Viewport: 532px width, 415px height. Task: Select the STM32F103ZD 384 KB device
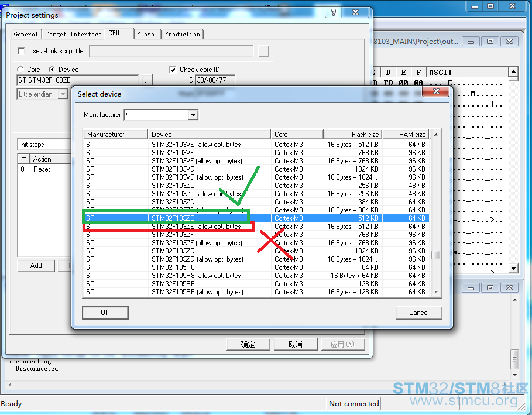[x=256, y=202]
